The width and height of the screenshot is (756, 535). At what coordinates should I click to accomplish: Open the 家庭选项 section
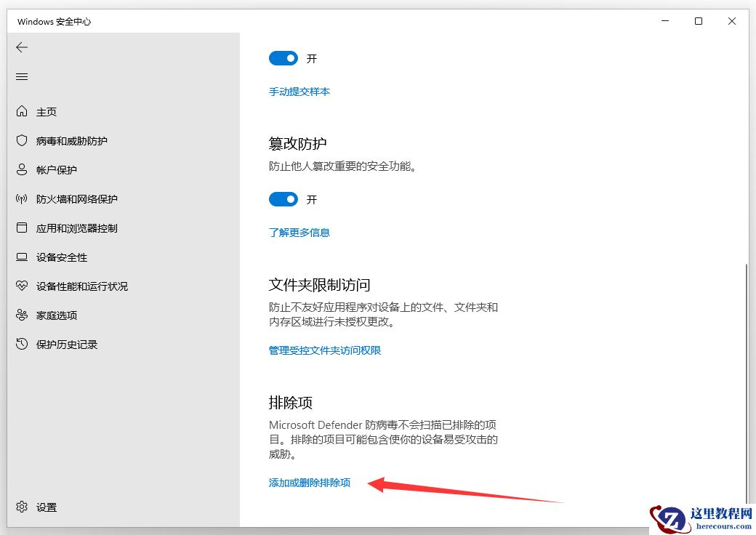[58, 315]
